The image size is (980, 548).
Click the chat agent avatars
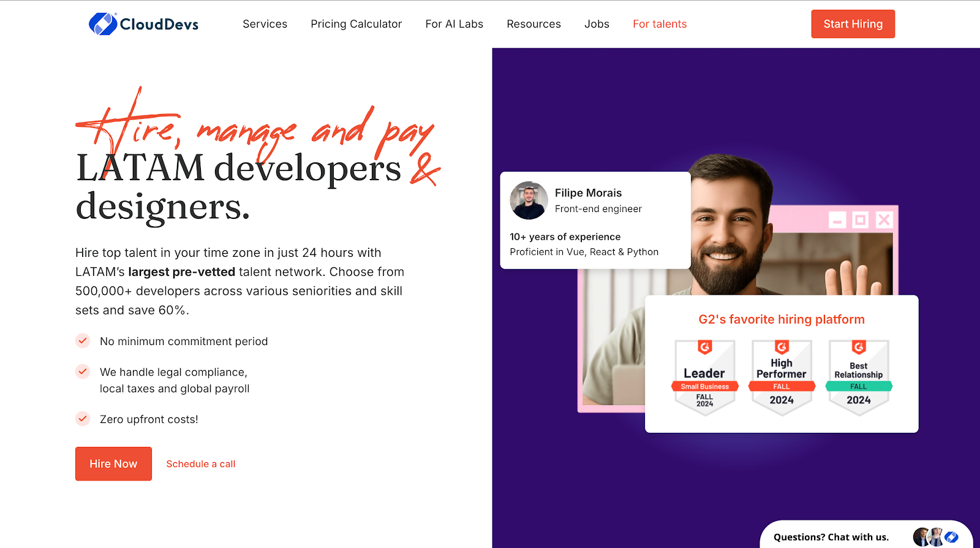point(935,537)
